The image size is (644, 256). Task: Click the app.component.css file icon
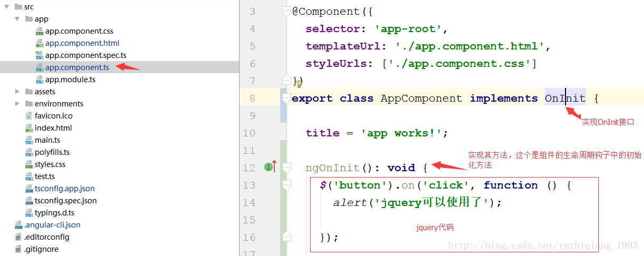(39, 32)
